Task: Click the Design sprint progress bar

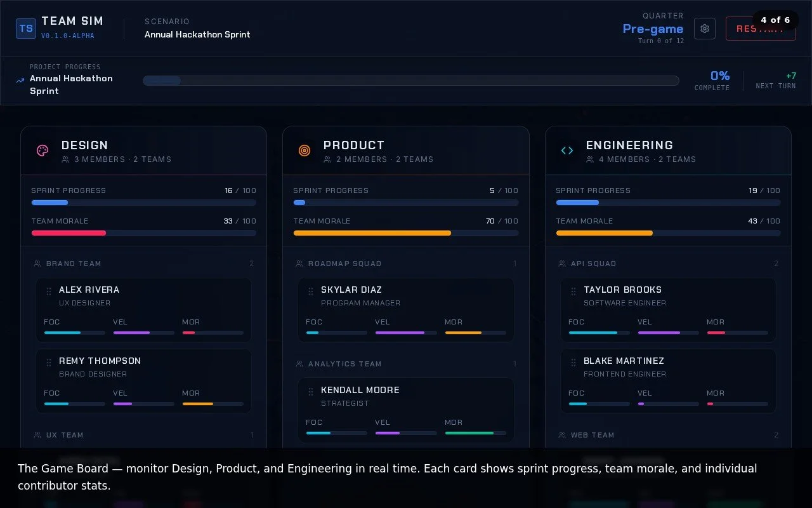Action: click(144, 203)
